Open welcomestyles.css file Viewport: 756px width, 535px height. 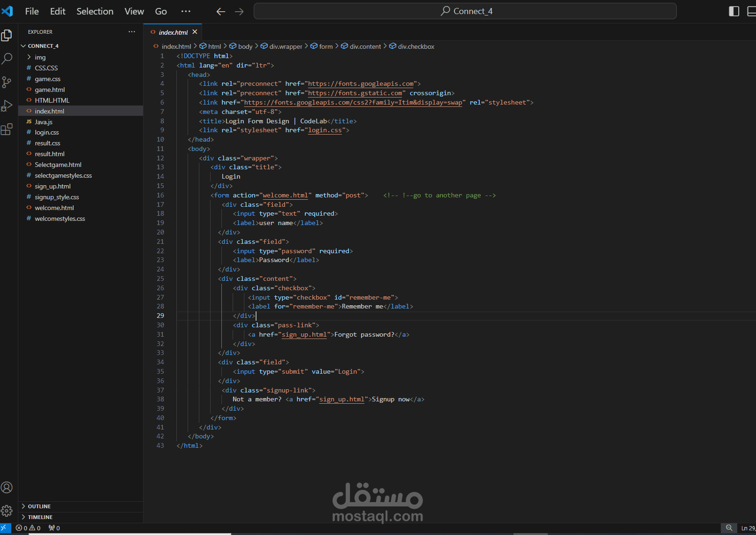[81, 219]
